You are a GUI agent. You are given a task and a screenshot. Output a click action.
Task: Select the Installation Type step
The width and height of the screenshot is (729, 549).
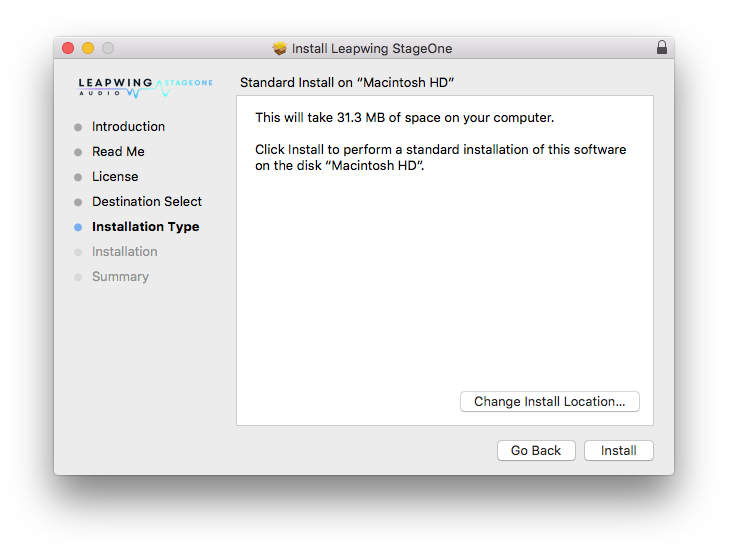(x=145, y=227)
